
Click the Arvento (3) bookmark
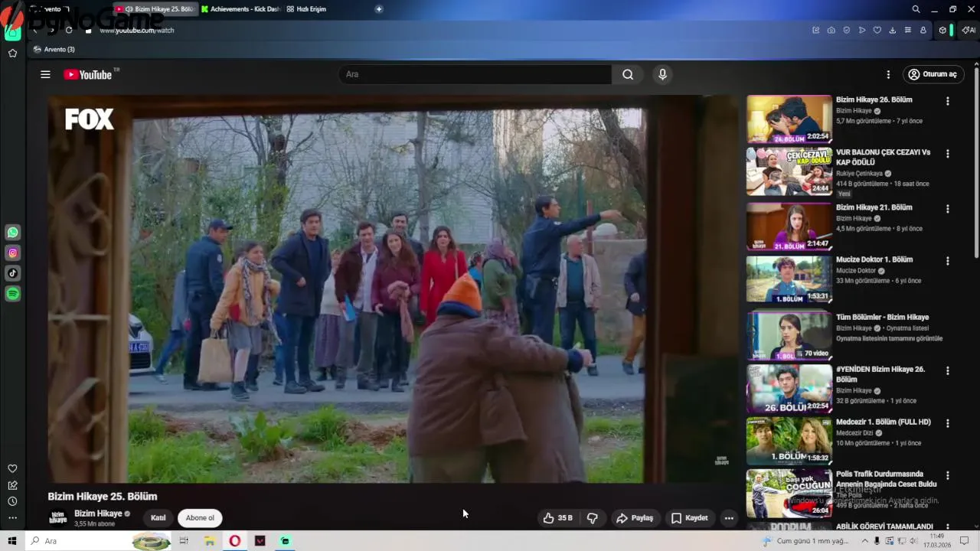coord(54,49)
